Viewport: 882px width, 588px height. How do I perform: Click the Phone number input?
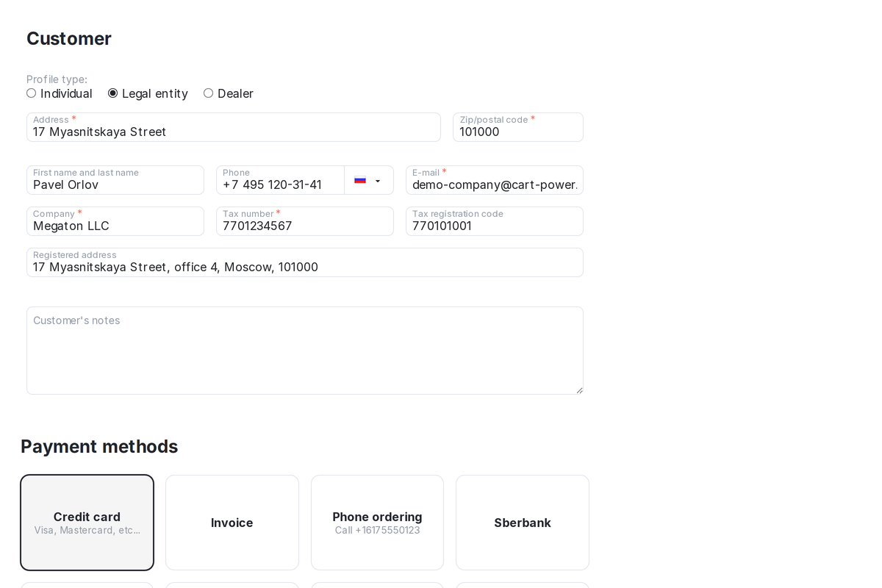point(280,180)
